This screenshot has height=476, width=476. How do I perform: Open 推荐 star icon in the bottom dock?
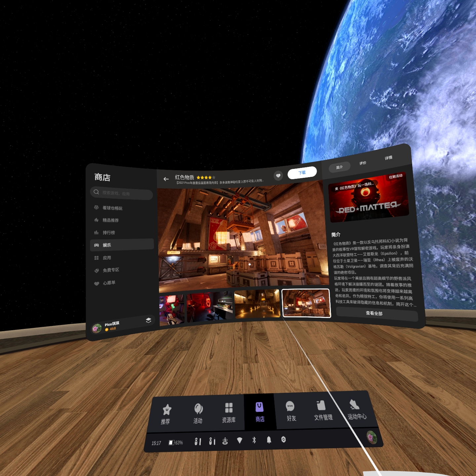coord(167,410)
